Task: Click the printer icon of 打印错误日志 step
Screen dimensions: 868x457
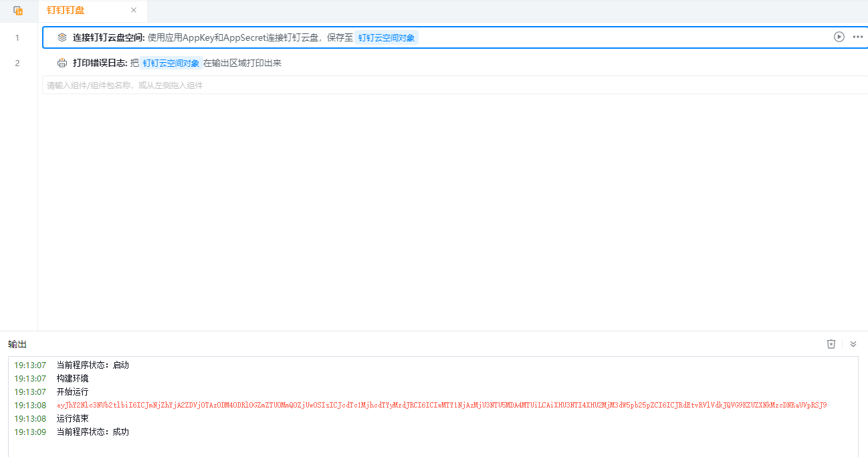Action: click(62, 63)
